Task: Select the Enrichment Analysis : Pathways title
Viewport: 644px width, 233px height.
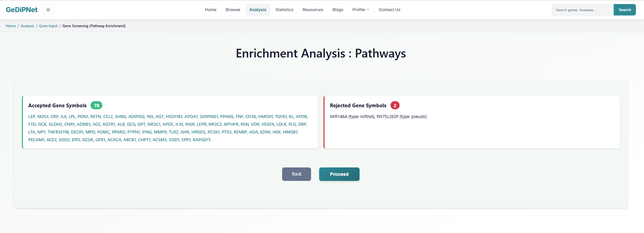Action: tap(321, 53)
